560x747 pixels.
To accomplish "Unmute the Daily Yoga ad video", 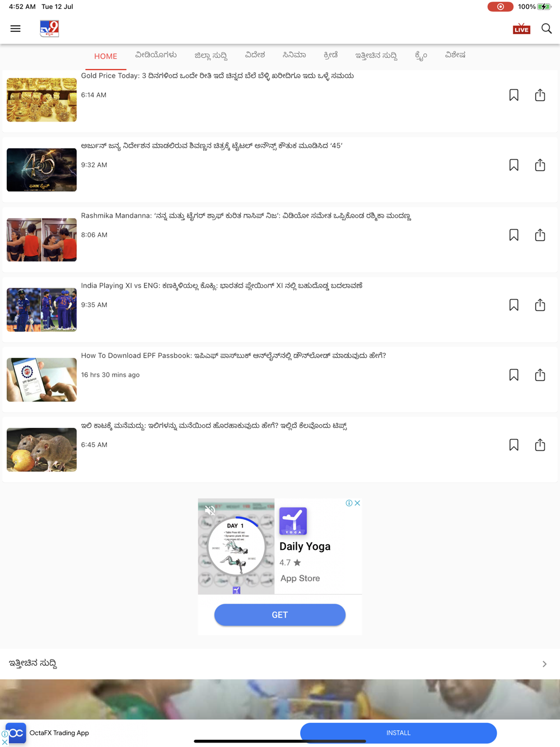I will [x=210, y=510].
